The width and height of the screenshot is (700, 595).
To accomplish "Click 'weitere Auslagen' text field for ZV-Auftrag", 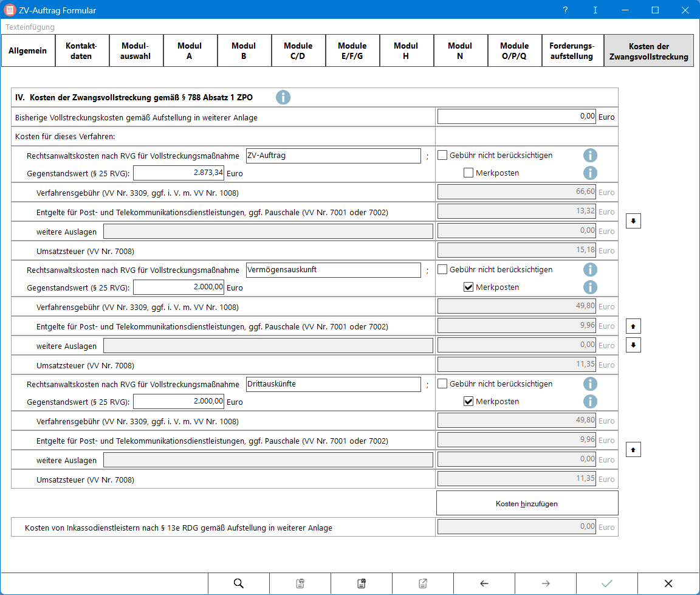I will 268,231.
